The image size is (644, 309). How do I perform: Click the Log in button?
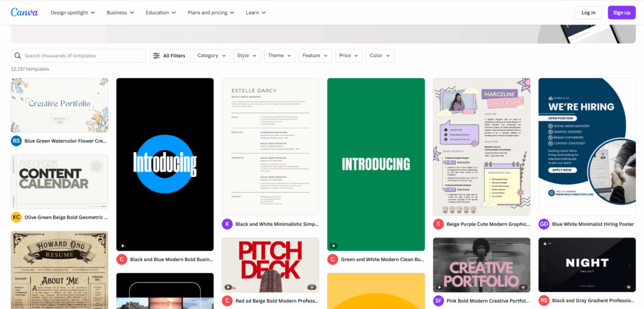(x=588, y=13)
